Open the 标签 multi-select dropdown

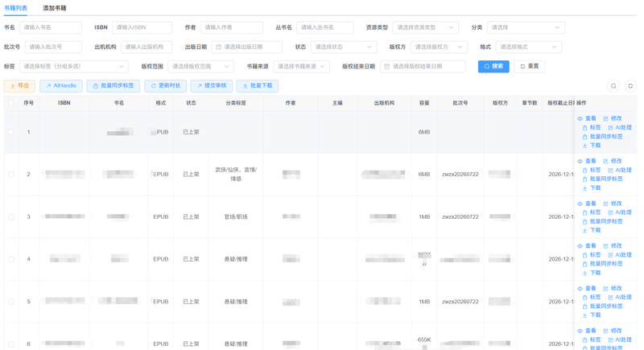74,67
